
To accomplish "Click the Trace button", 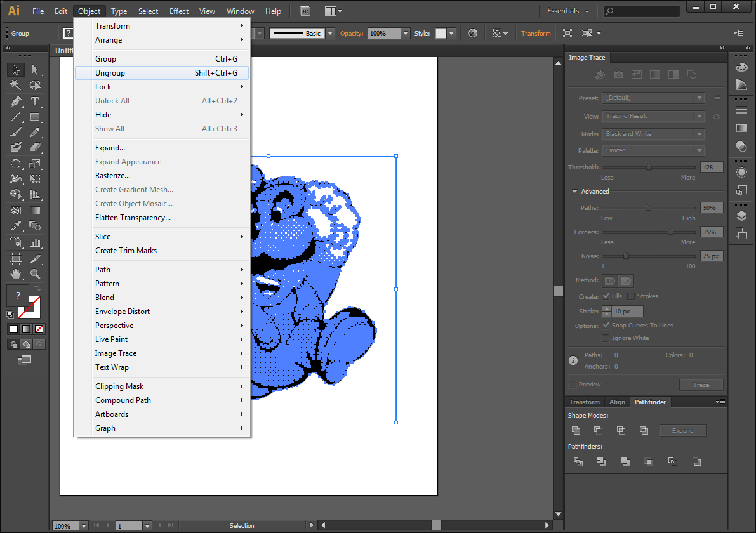I will point(701,385).
